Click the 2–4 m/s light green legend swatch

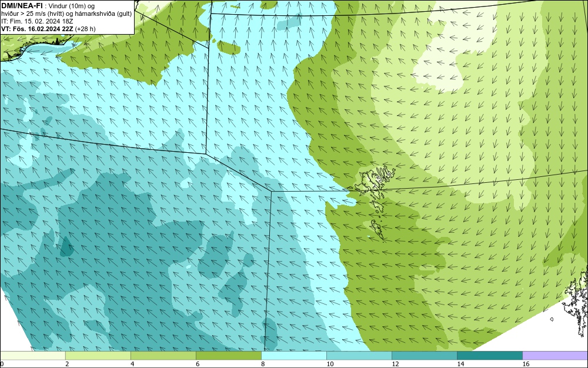[x=98, y=356]
